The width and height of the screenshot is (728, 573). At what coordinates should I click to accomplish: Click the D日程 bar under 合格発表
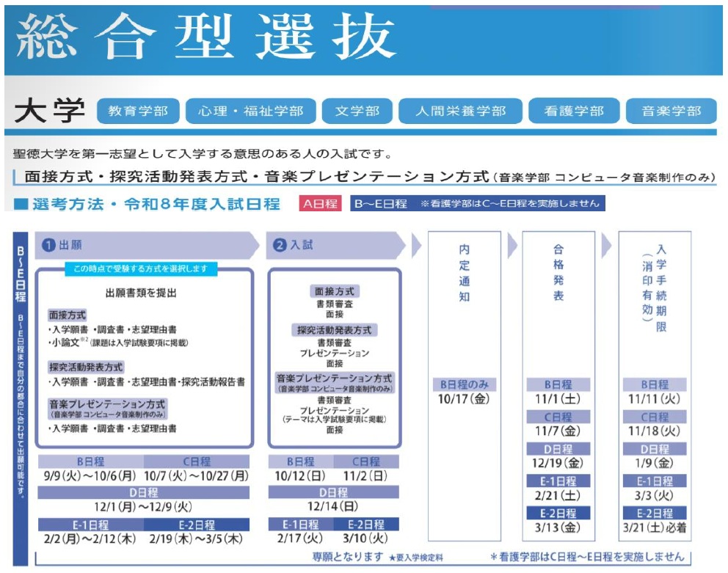point(559,449)
